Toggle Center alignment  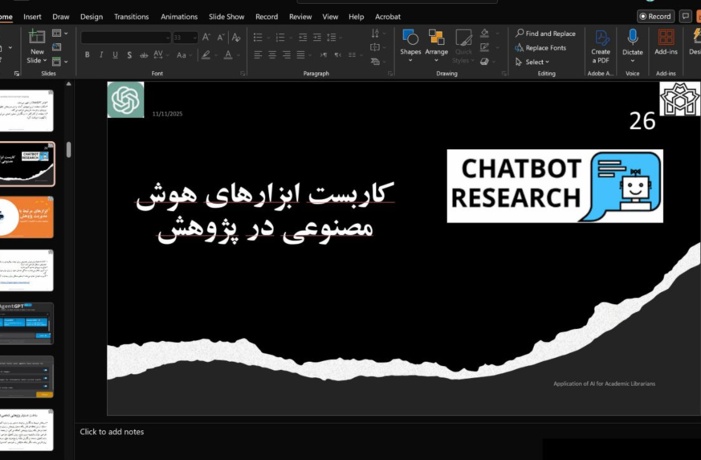[272, 55]
